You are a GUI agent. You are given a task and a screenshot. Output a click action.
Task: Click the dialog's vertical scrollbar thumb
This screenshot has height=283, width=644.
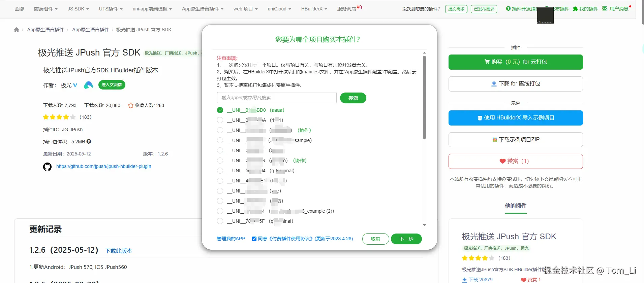tap(424, 98)
